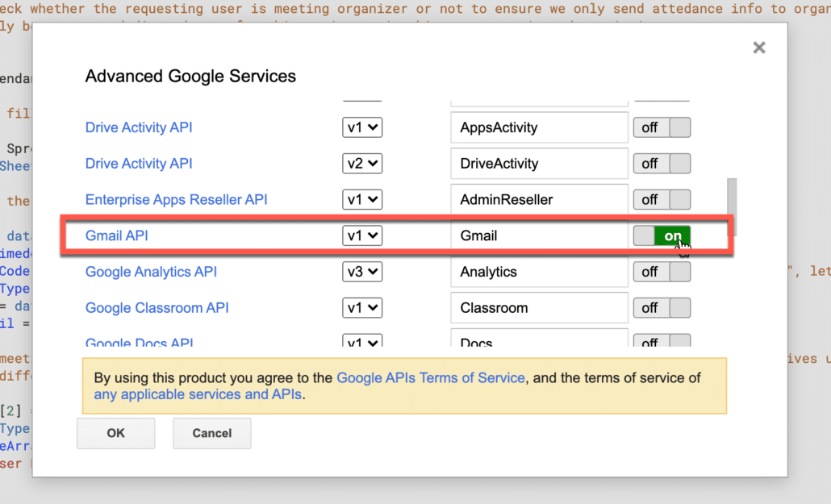Open Google Analytics API version dropdown
This screenshot has height=504, width=831.
362,272
